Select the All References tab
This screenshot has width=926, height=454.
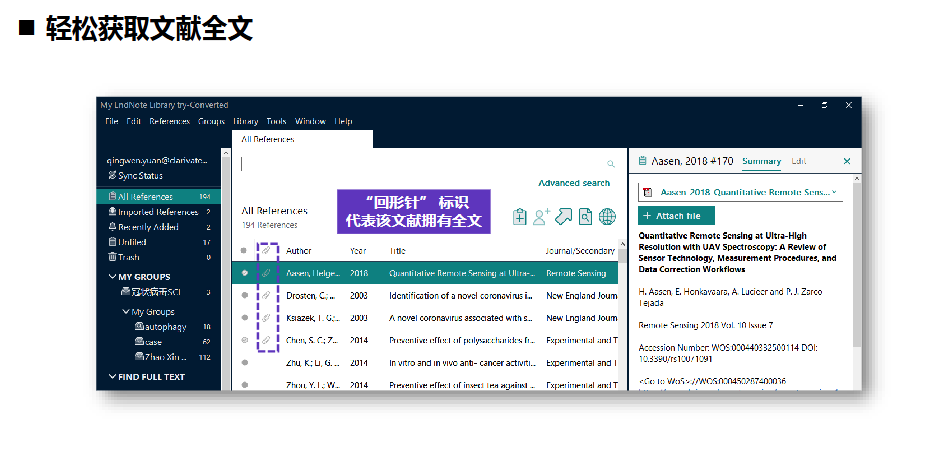302,139
